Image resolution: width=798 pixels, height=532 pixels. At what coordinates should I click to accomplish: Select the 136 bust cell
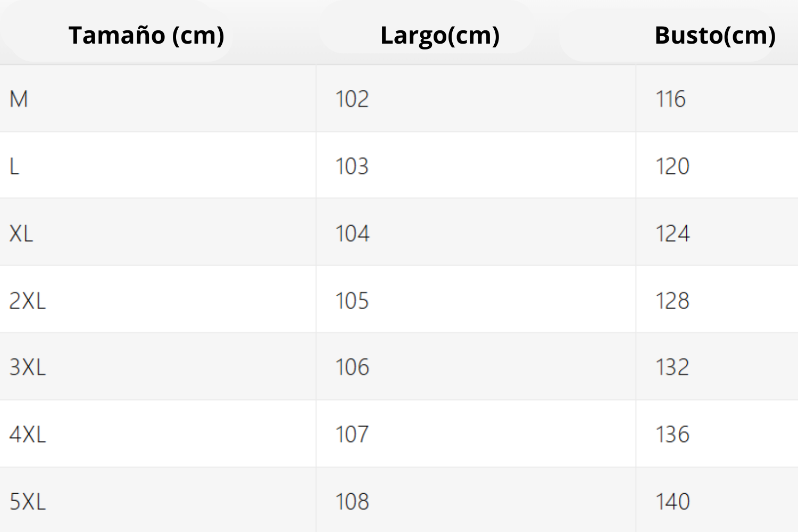(x=672, y=435)
